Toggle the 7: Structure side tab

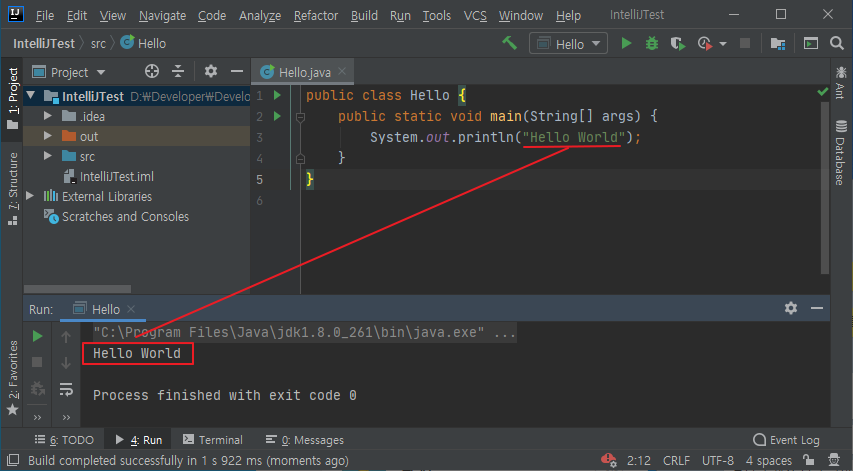[13, 189]
